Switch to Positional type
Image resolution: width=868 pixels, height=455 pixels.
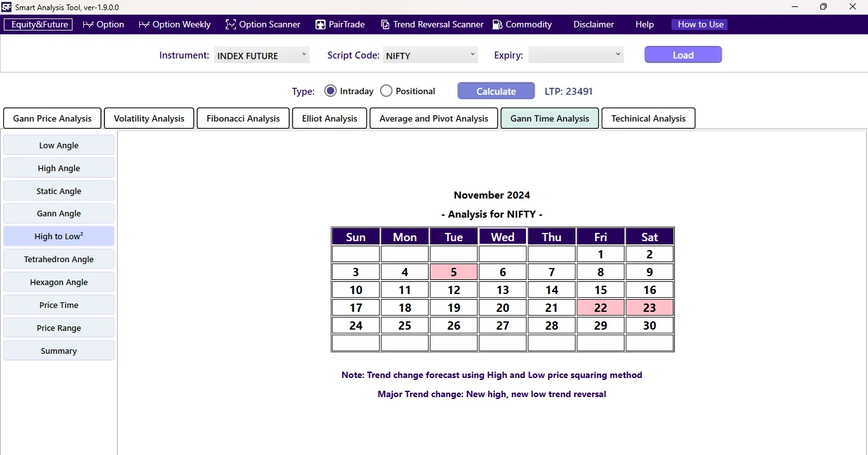click(386, 90)
